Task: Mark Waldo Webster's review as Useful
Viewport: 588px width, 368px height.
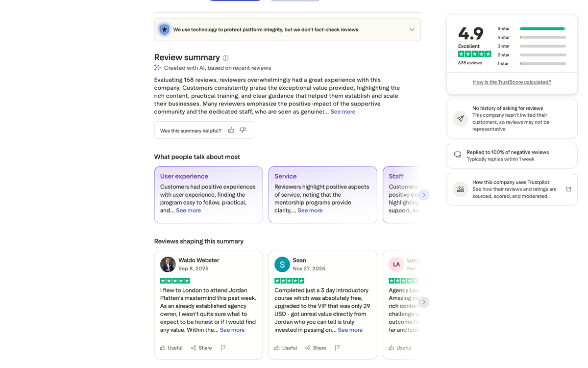Action: click(x=171, y=348)
